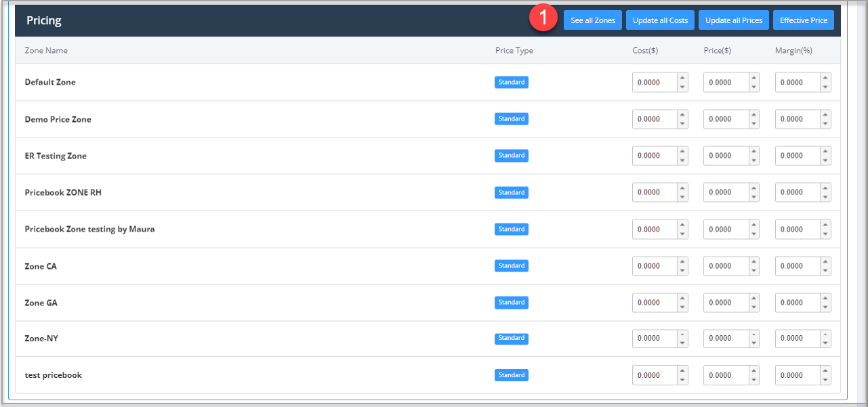Increase Demo Price Zone margin up arrow
Image resolution: width=868 pixels, height=407 pixels.
pos(825,114)
